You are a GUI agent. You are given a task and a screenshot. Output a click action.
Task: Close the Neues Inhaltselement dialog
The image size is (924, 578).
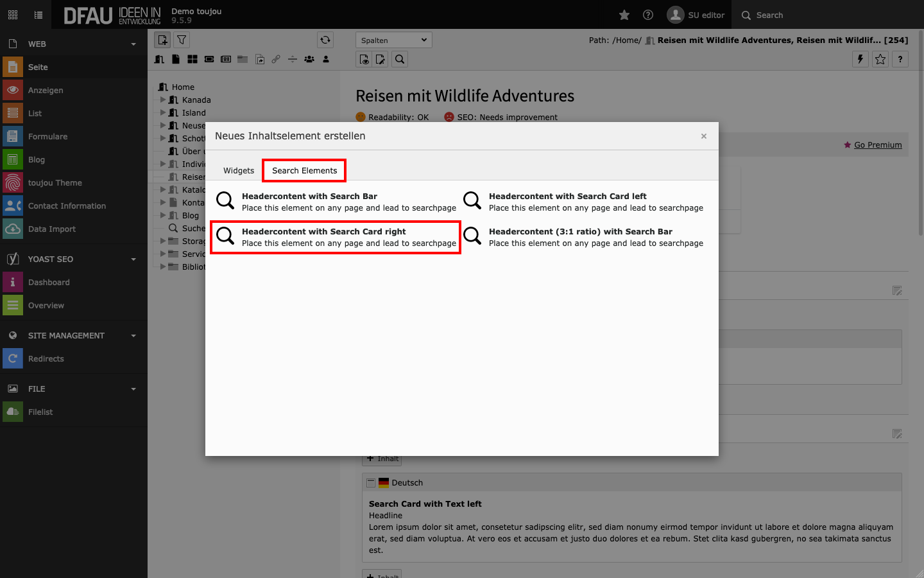[x=704, y=136]
